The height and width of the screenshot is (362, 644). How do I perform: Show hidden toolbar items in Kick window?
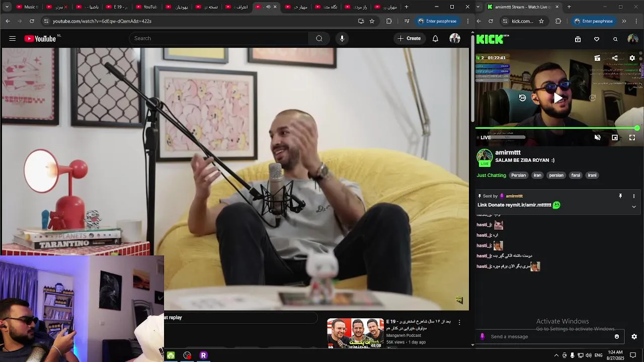click(x=624, y=21)
